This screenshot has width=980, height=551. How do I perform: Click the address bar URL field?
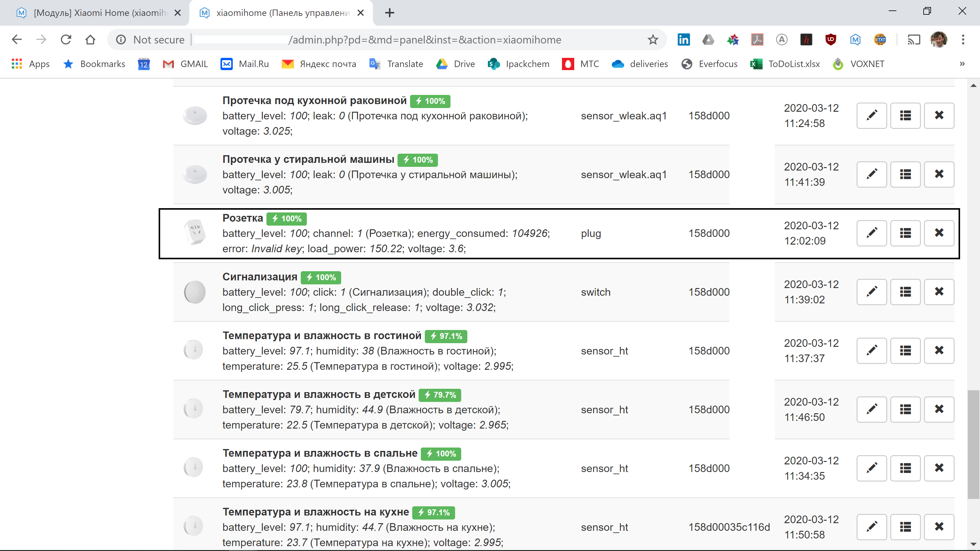coord(418,39)
